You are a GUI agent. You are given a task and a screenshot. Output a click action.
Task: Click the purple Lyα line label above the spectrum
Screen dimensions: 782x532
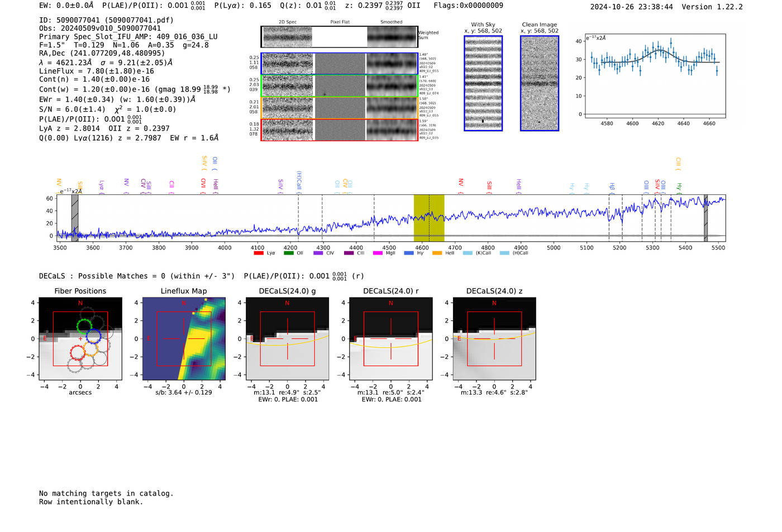coord(101,186)
